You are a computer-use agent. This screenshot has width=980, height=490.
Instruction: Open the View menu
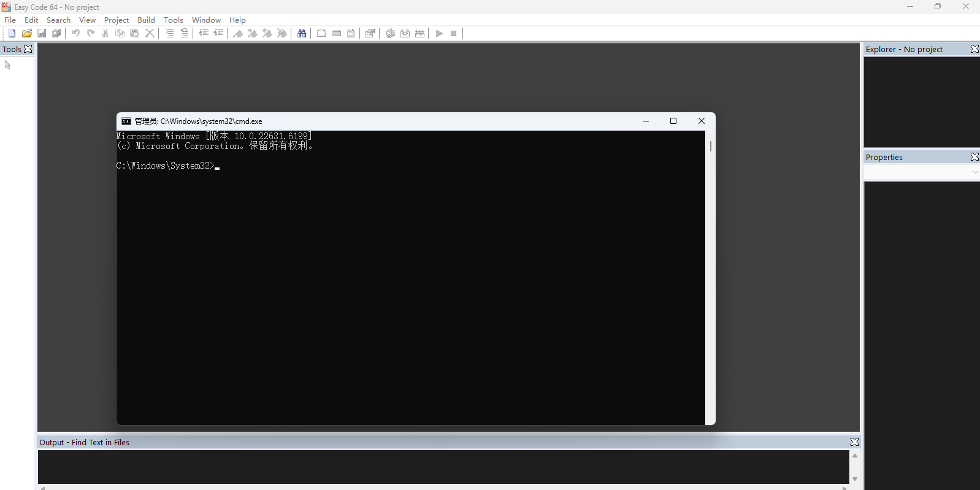point(87,20)
